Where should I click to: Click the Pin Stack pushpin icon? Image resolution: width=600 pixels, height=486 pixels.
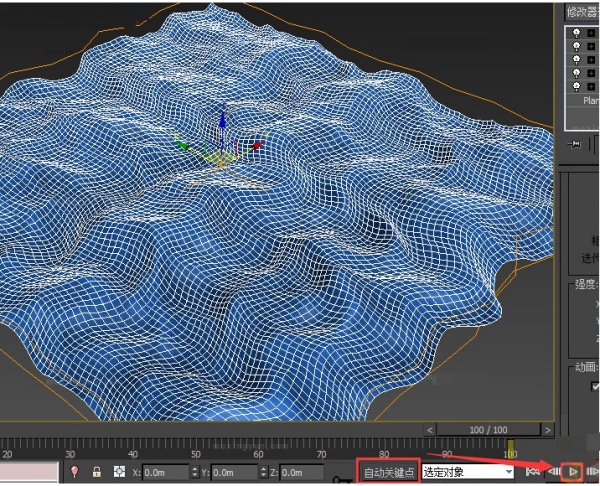574,144
